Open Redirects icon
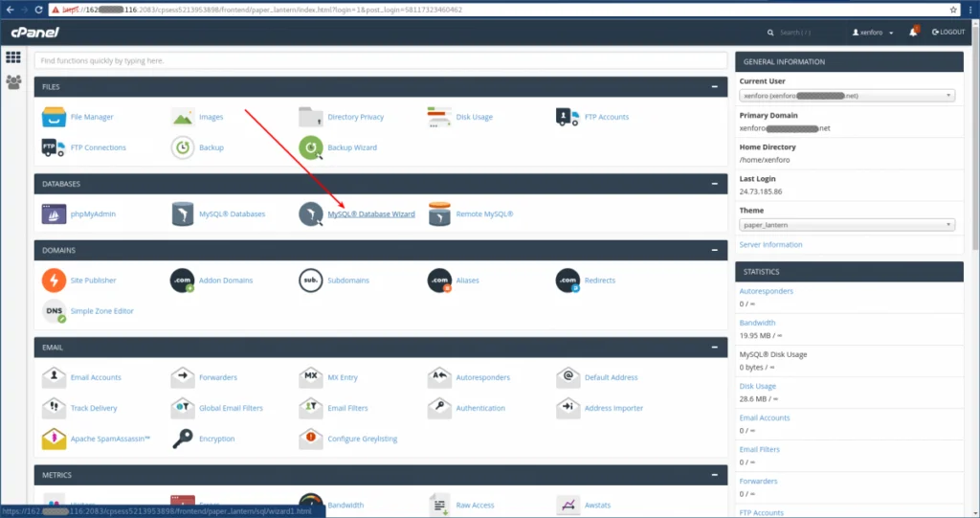This screenshot has width=980, height=518. pyautogui.click(x=568, y=281)
